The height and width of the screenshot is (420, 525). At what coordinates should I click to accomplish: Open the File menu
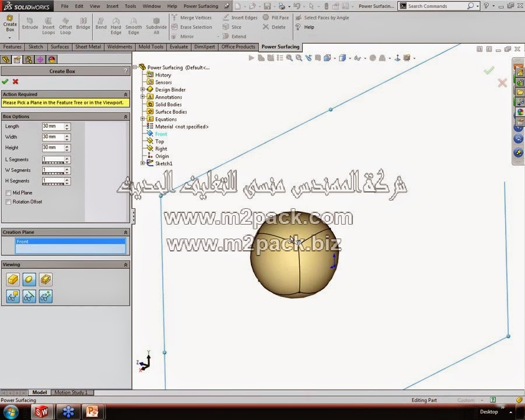65,6
